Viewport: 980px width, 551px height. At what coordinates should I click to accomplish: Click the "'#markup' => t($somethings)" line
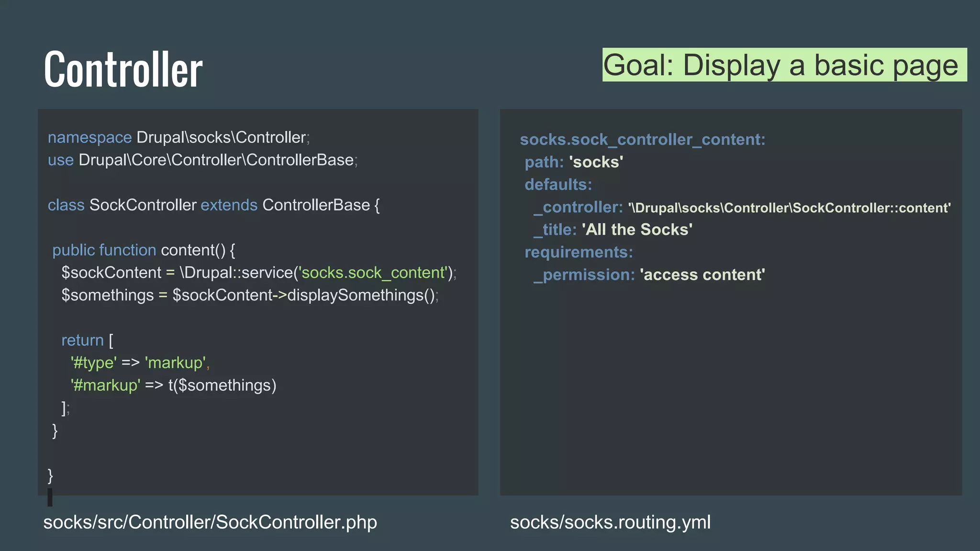click(x=173, y=385)
